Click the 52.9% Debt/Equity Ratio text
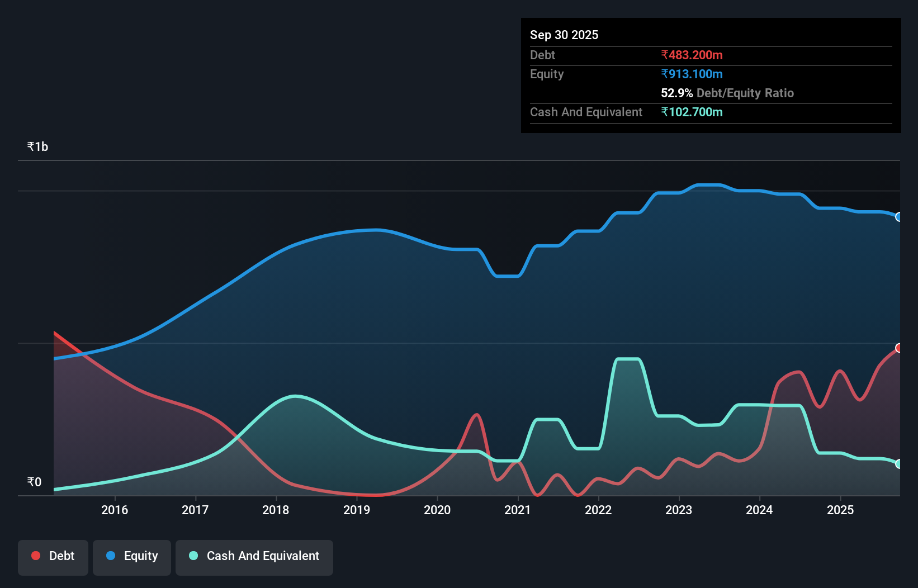The width and height of the screenshot is (918, 588). tap(727, 93)
